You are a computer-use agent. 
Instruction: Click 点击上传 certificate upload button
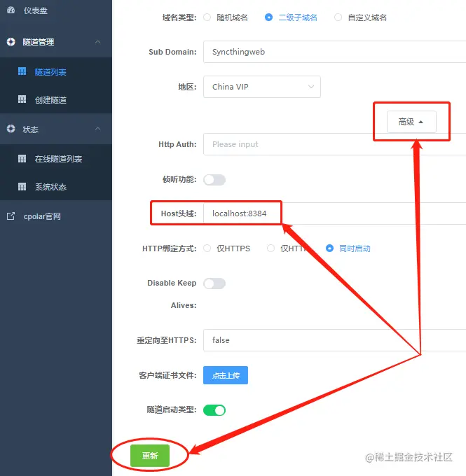pyautogui.click(x=226, y=375)
